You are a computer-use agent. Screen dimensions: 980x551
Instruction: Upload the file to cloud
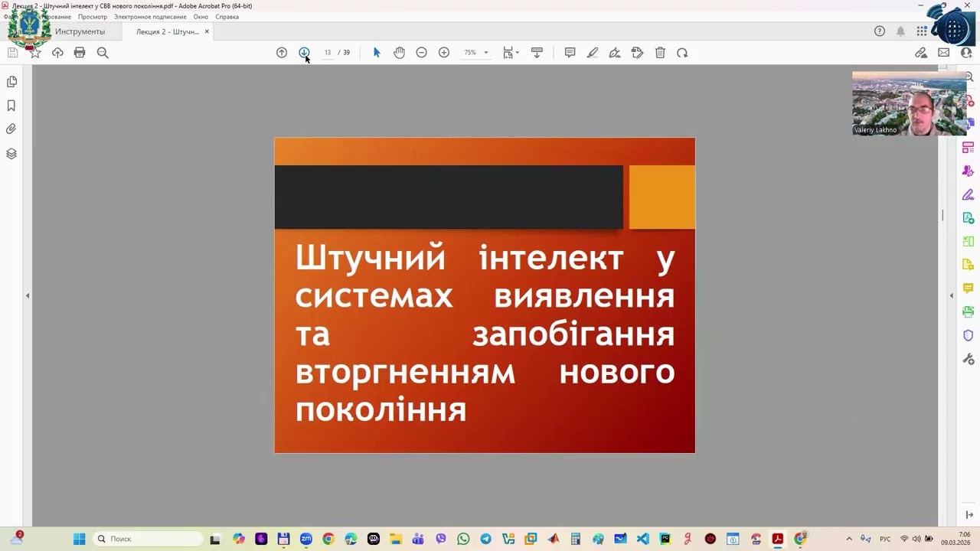(x=57, y=53)
